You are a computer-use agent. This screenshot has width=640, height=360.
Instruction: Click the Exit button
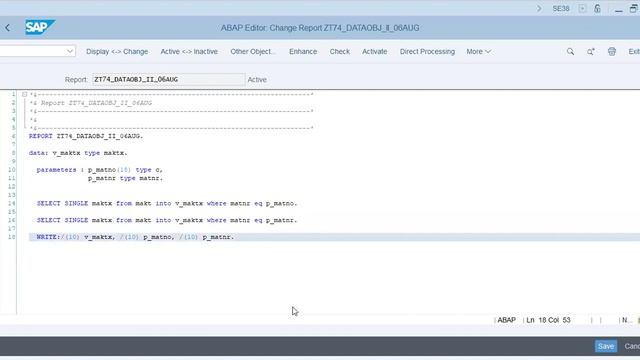tap(634, 51)
